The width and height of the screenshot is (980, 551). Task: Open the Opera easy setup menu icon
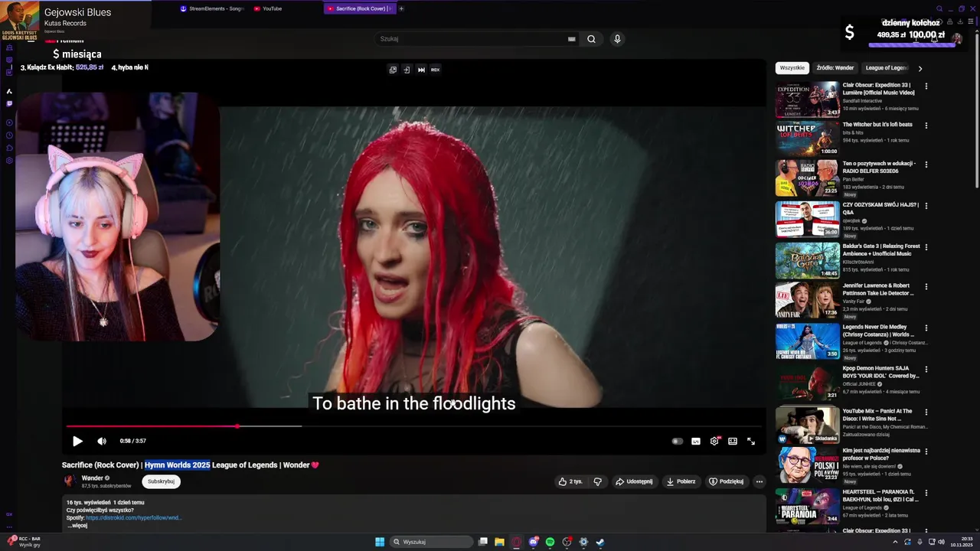coord(970,21)
